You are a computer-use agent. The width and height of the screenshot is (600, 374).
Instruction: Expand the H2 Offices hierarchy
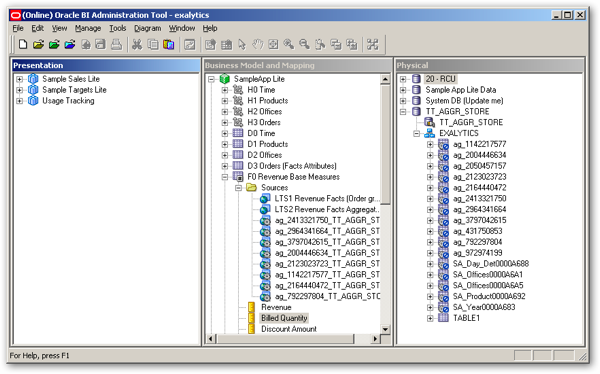point(225,112)
